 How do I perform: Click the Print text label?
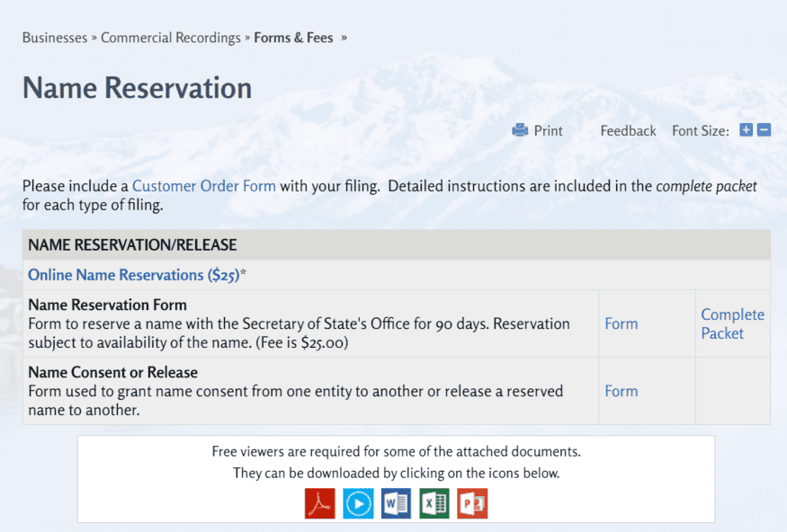[x=548, y=131]
